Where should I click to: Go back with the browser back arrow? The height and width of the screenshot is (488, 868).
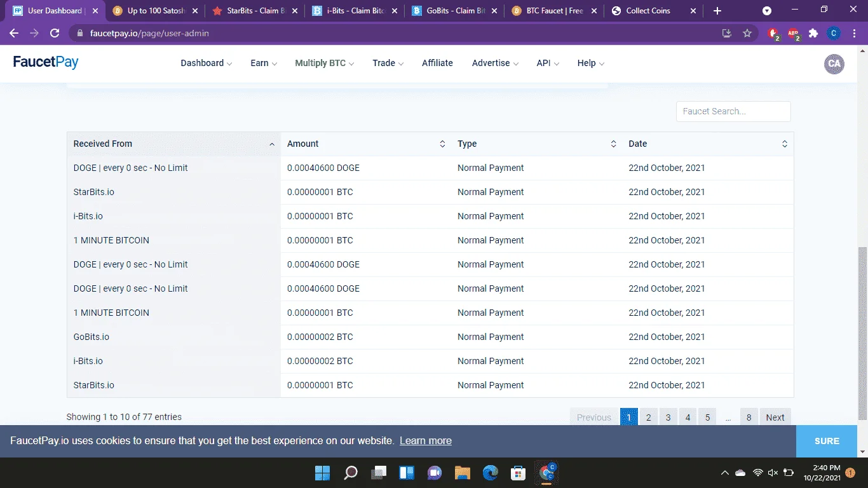[14, 33]
